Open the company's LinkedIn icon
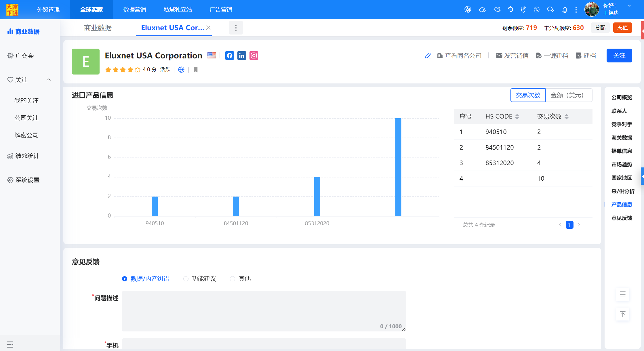This screenshot has height=351, width=644. click(x=242, y=56)
